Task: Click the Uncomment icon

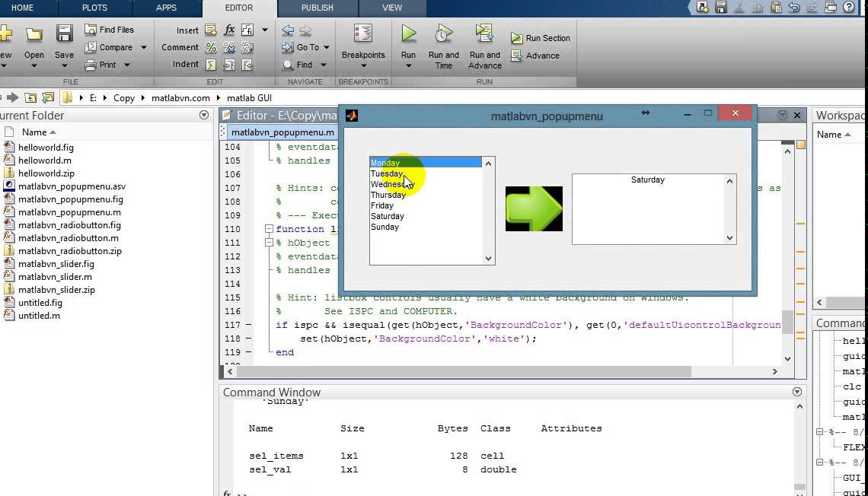Action: point(229,48)
